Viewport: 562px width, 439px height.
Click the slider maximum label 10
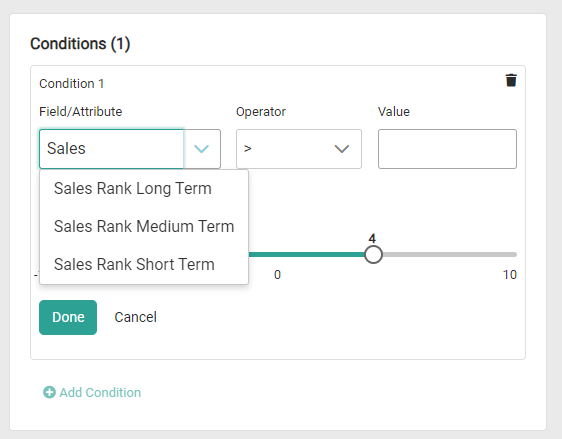pos(509,275)
